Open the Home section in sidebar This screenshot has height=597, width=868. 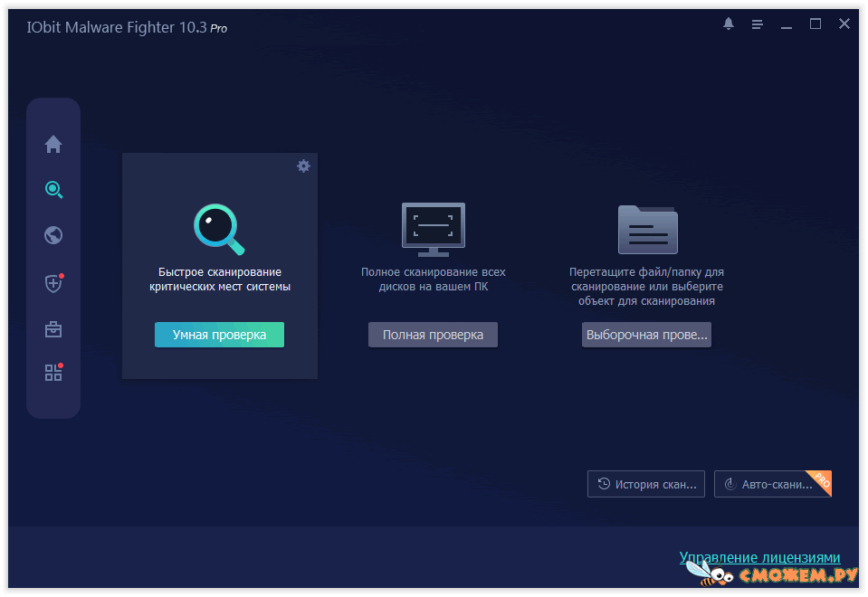click(x=53, y=144)
